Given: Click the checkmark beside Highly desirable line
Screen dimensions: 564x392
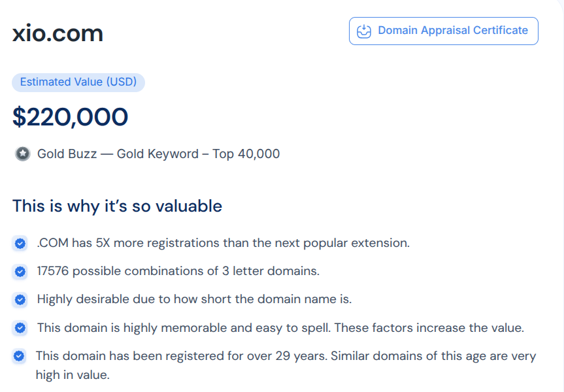Looking at the screenshot, I should pos(20,300).
